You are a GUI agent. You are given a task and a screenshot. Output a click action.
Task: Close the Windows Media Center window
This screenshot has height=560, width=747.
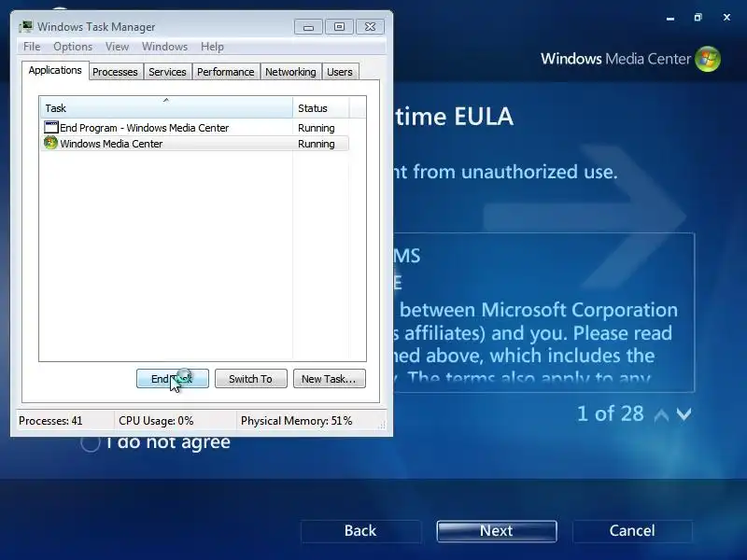click(726, 17)
